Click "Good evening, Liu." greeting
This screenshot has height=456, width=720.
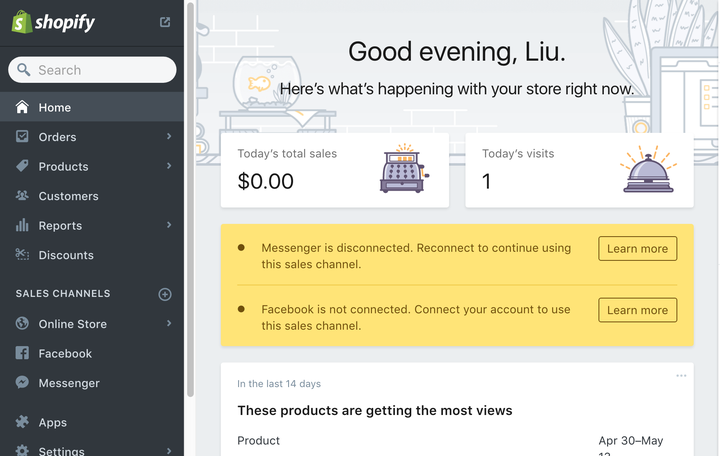(x=457, y=51)
